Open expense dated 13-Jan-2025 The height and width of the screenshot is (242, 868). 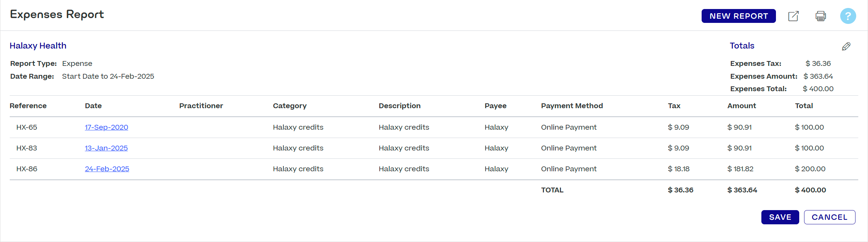coord(106,148)
